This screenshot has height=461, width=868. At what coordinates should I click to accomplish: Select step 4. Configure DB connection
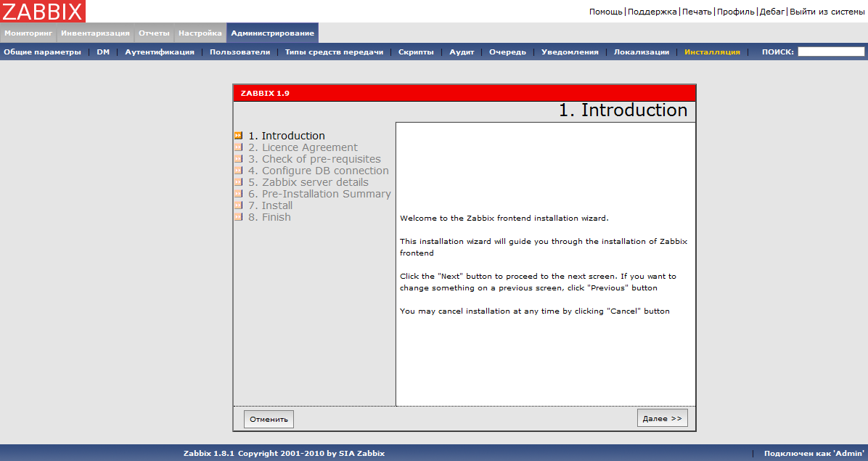(x=319, y=171)
